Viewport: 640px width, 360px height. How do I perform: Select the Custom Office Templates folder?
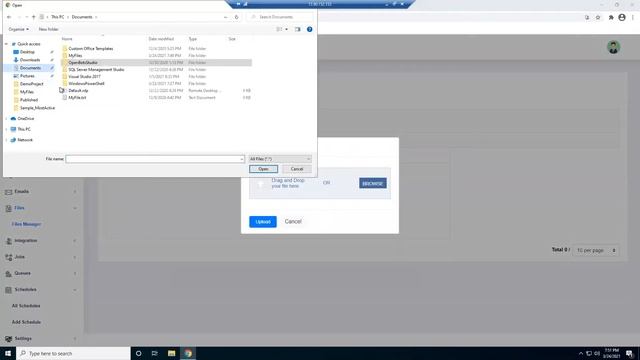pos(91,49)
